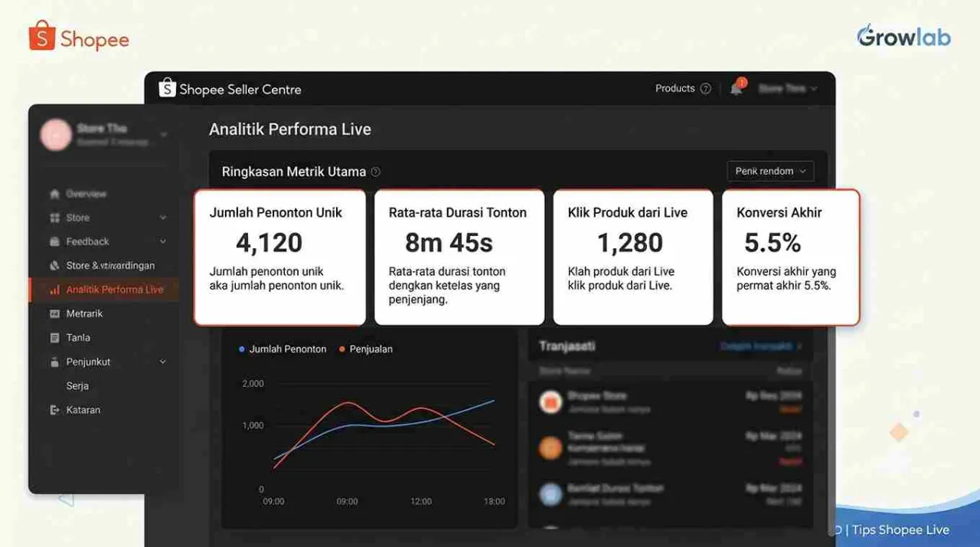Click info icon beside Ringkasan Metrik Utama
980x547 pixels.
pos(375,172)
